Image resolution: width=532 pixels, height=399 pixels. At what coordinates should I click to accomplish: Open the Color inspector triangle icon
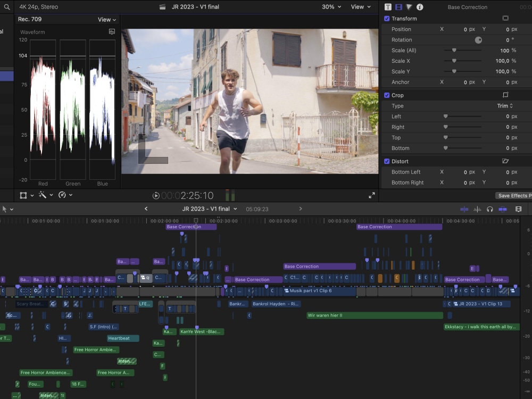point(409,7)
